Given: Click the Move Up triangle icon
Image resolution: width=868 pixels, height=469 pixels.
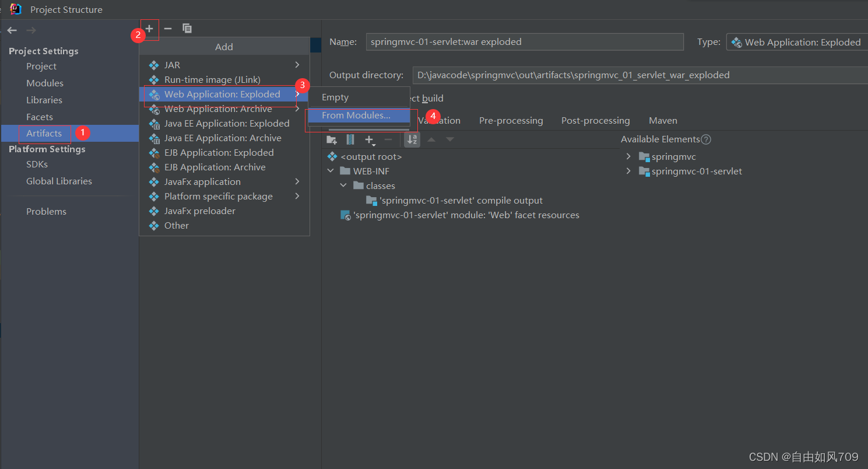Looking at the screenshot, I should pyautogui.click(x=431, y=139).
